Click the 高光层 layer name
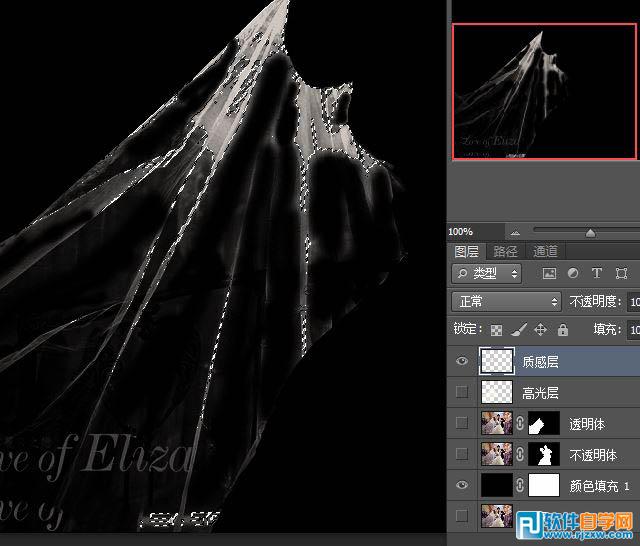The height and width of the screenshot is (546, 640). pos(540,393)
